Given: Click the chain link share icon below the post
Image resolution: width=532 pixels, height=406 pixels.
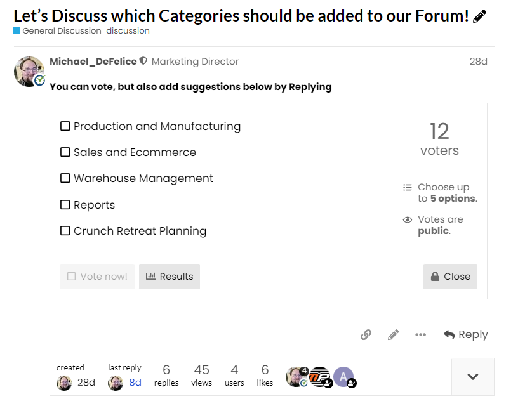Looking at the screenshot, I should coord(366,334).
